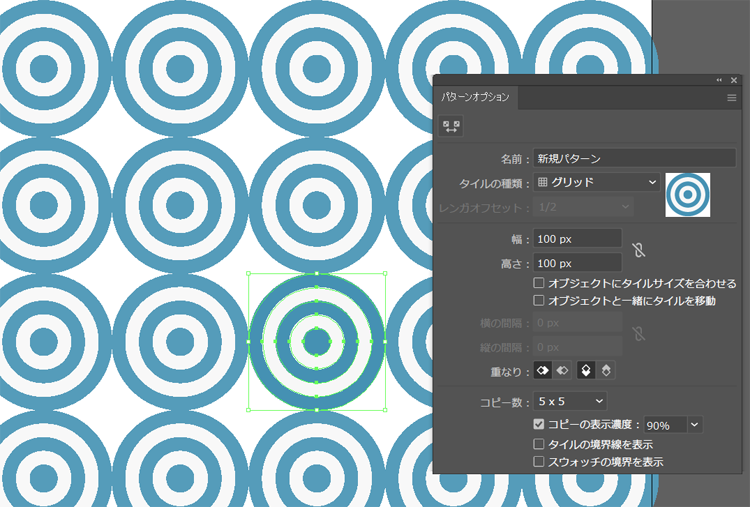Screen dimensions: 750x507
Task: Select the highlighted concentric circle artwork
Action: pos(317,342)
